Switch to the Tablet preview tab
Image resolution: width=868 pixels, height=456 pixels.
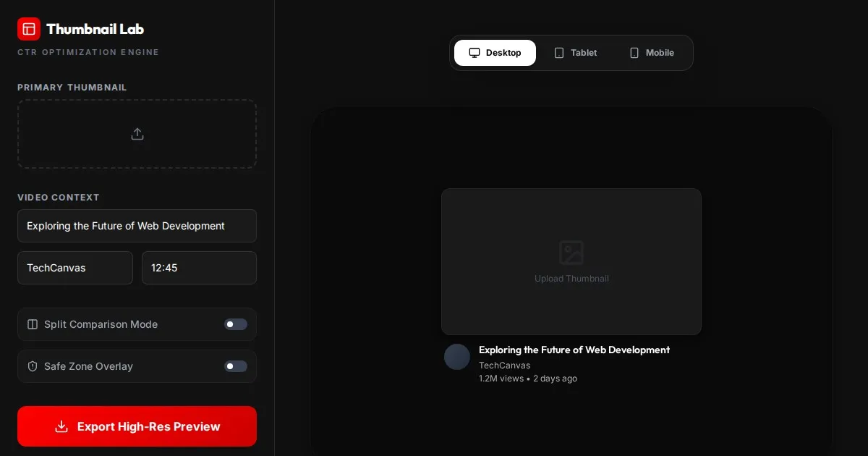click(576, 53)
